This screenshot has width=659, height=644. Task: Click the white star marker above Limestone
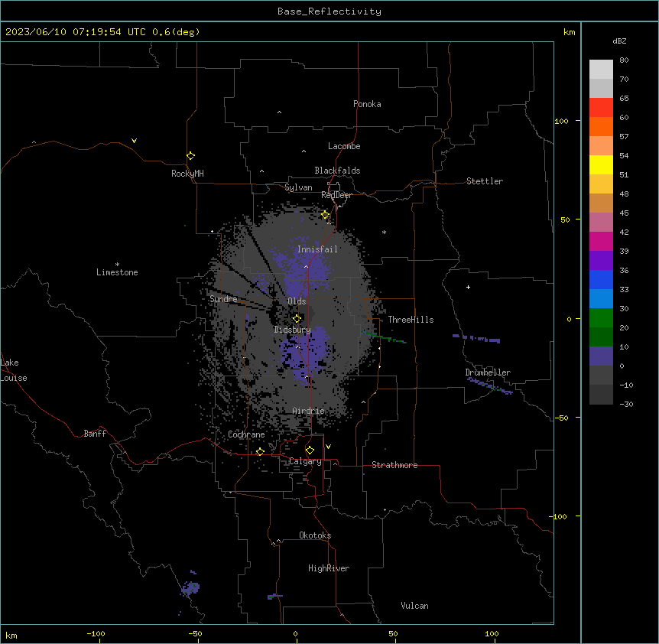117,264
